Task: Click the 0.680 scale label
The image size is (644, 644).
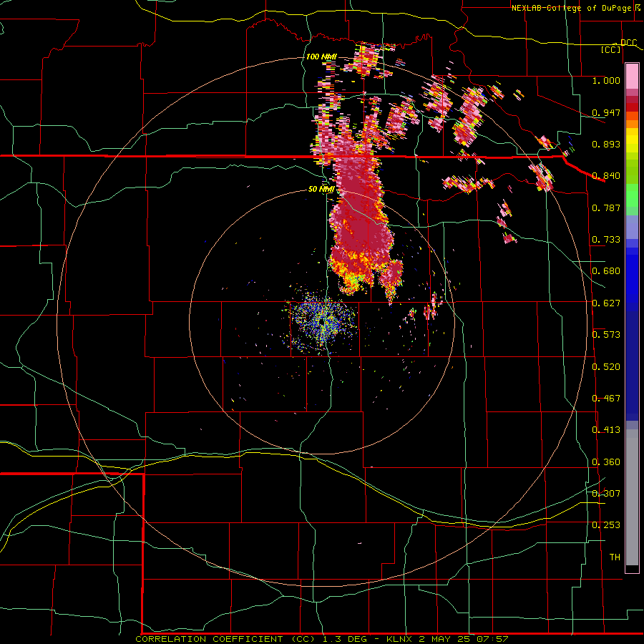Action: pos(606,271)
